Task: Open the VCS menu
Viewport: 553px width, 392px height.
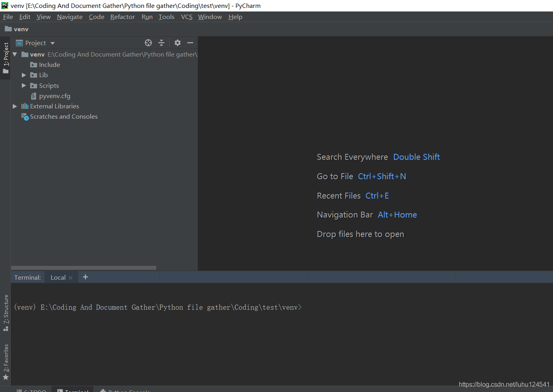Action: [187, 17]
